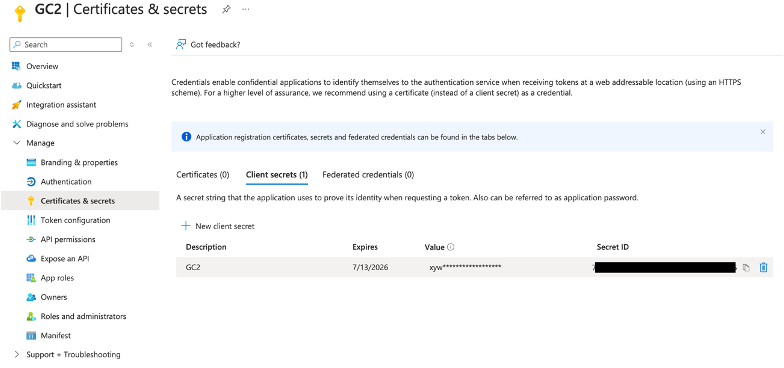The image size is (784, 368).
Task: Click the Integration assistant rocket icon
Action: pyautogui.click(x=16, y=105)
